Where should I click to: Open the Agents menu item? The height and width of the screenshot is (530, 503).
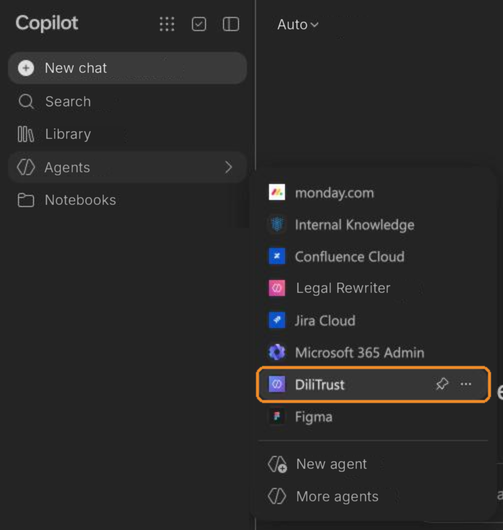(x=127, y=167)
